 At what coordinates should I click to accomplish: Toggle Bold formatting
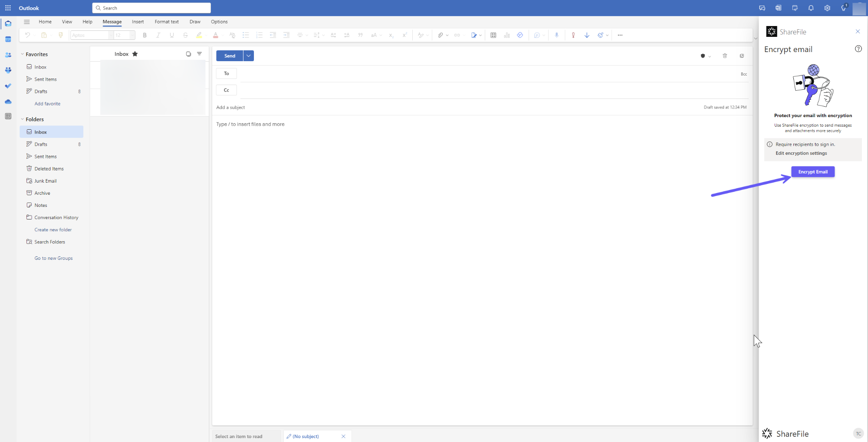pos(145,35)
